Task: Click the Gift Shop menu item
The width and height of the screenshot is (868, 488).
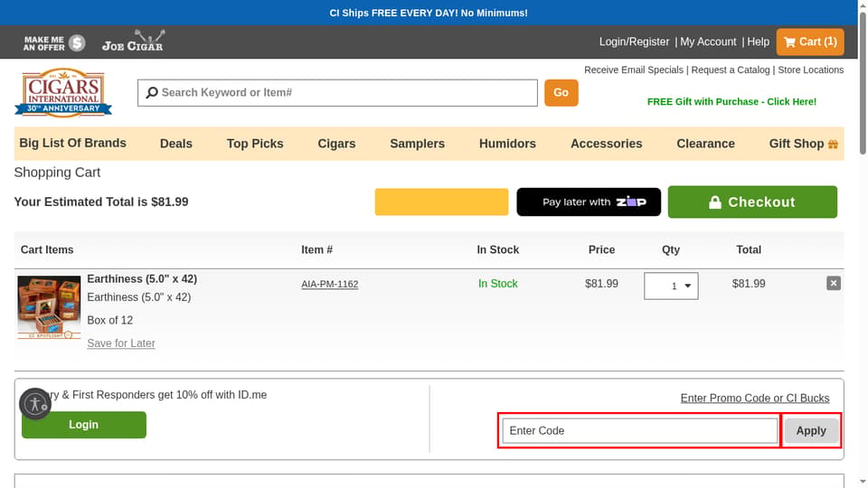Action: point(803,144)
